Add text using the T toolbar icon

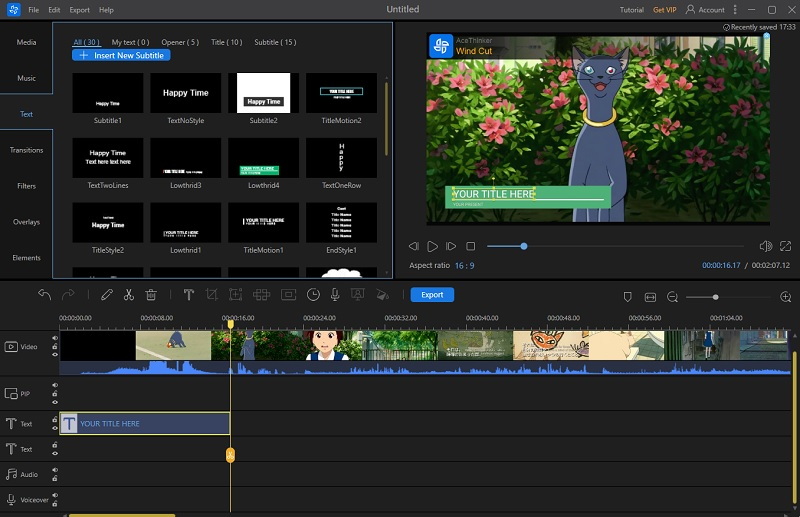click(x=189, y=294)
